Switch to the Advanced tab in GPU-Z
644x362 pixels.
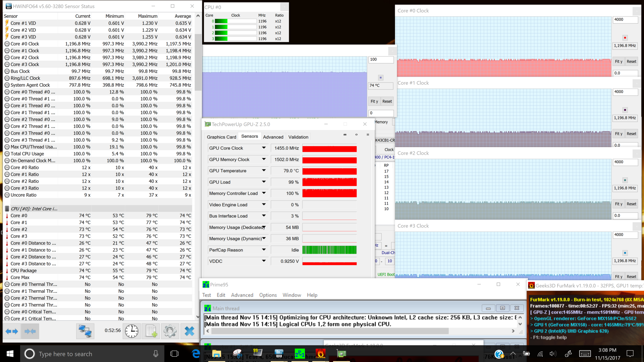[273, 137]
